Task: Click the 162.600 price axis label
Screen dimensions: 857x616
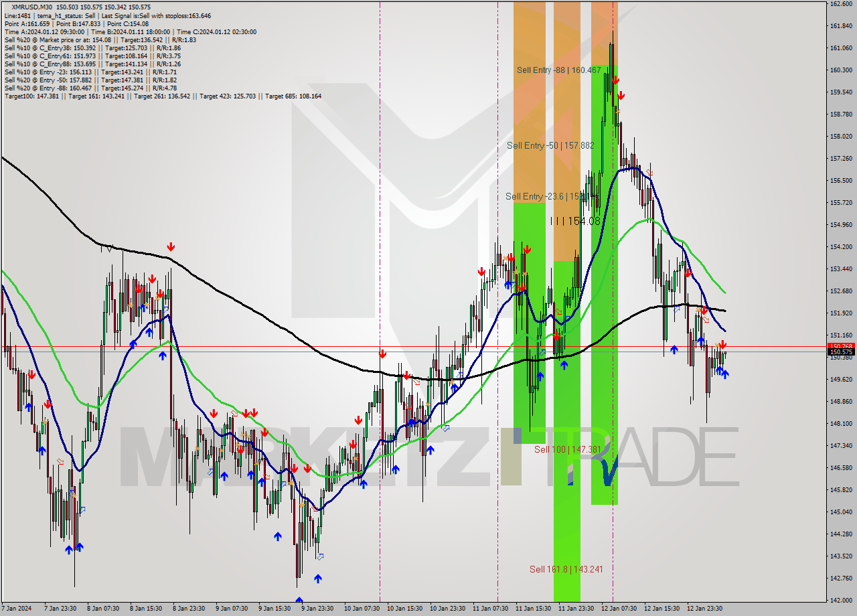Action: 841,4
